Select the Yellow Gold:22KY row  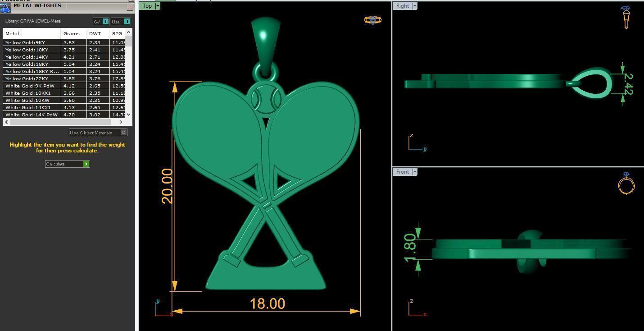click(x=64, y=78)
